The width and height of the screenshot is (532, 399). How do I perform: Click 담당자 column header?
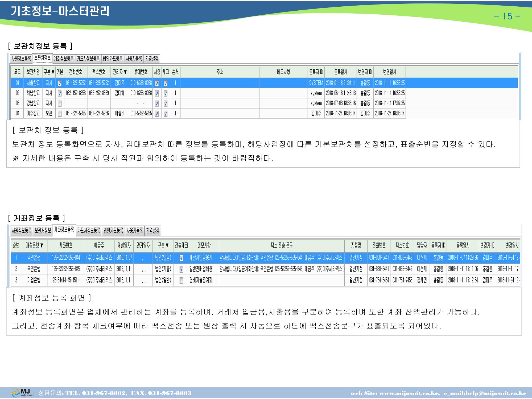(422, 245)
